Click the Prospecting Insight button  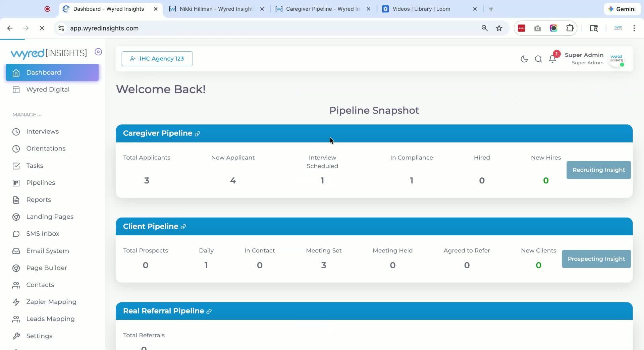coord(596,259)
